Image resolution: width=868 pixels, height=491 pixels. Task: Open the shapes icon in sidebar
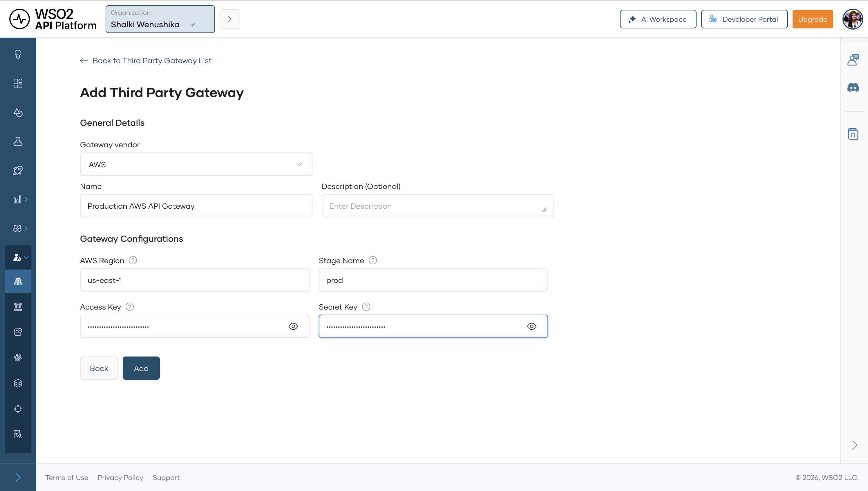click(x=18, y=112)
